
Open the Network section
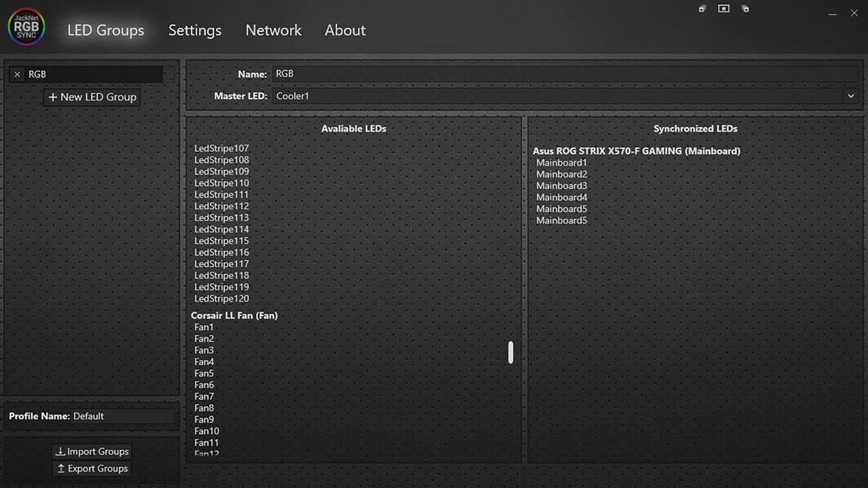click(x=273, y=30)
